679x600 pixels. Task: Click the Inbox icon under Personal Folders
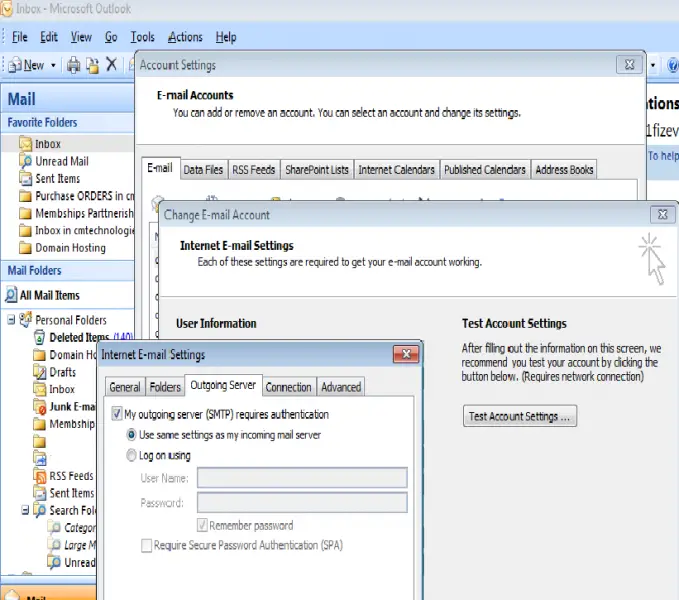pyautogui.click(x=39, y=389)
